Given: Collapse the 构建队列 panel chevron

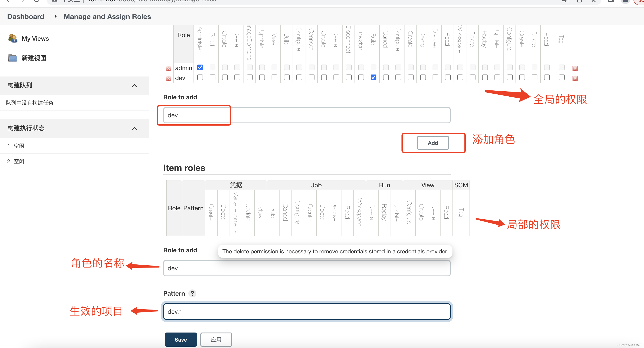Looking at the screenshot, I should click(x=134, y=86).
